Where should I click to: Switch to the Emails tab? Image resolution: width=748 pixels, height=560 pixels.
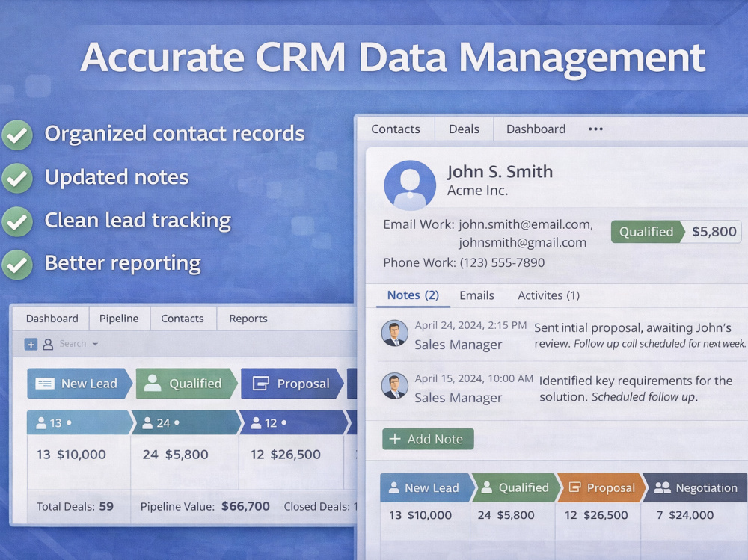pyautogui.click(x=476, y=295)
